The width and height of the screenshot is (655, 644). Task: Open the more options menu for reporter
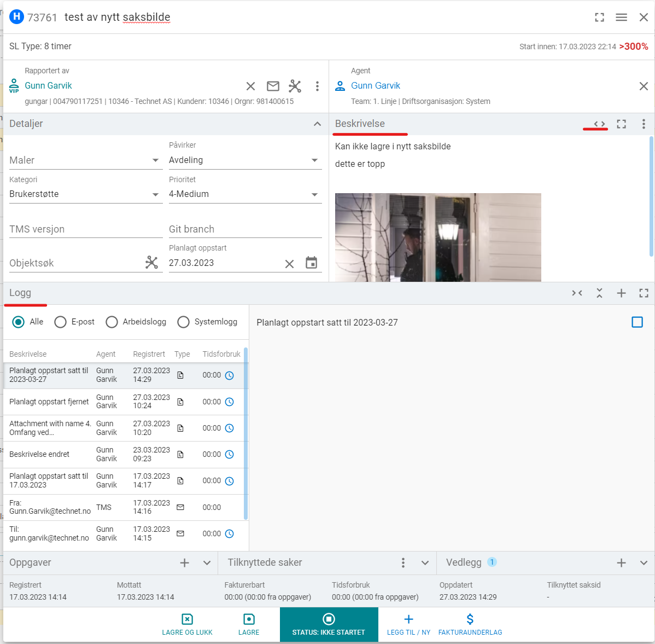point(317,86)
